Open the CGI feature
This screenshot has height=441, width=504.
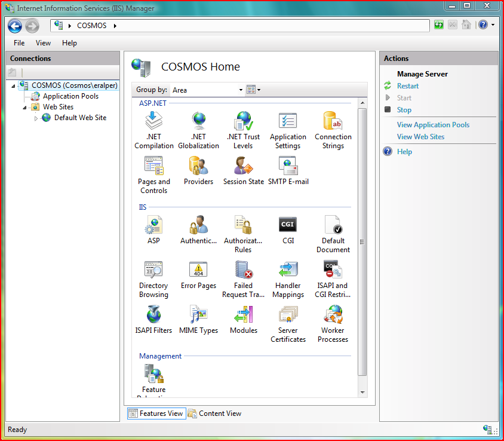tap(288, 229)
